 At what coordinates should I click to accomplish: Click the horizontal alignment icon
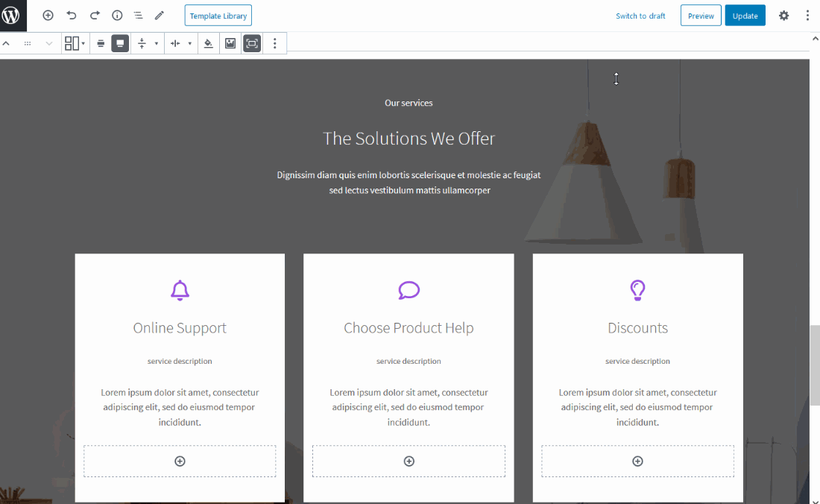(x=175, y=43)
